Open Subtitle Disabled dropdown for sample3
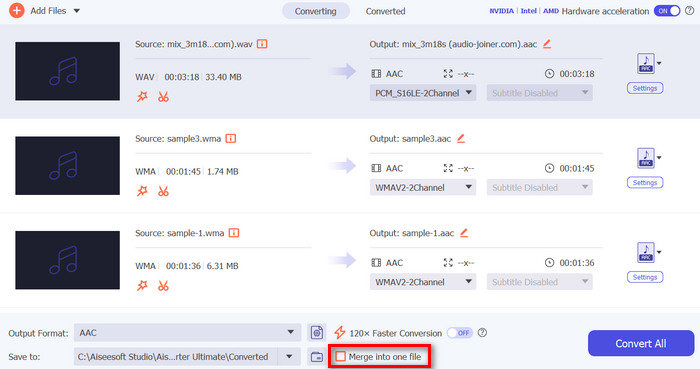This screenshot has width=700, height=369. click(x=540, y=187)
